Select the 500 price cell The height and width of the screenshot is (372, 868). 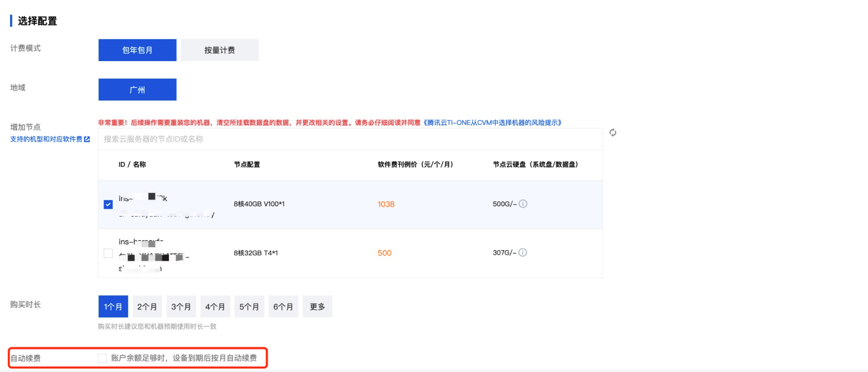(384, 253)
